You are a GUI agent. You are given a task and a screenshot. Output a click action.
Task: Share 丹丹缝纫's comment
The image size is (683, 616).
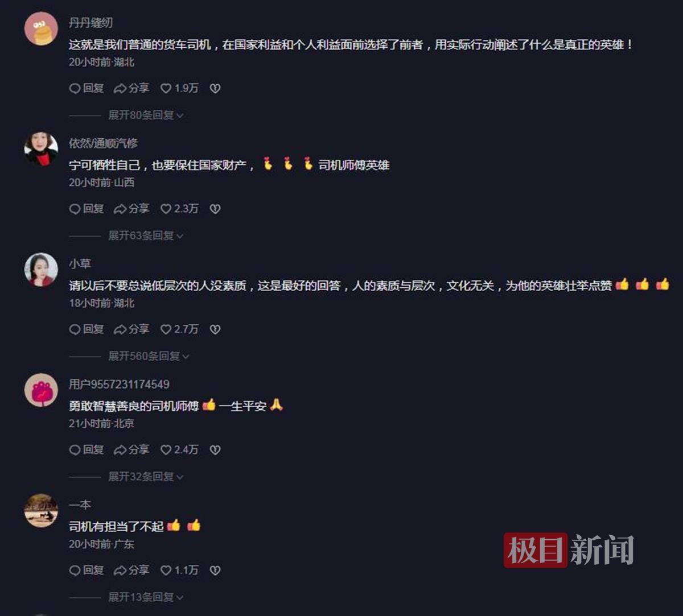click(x=131, y=88)
